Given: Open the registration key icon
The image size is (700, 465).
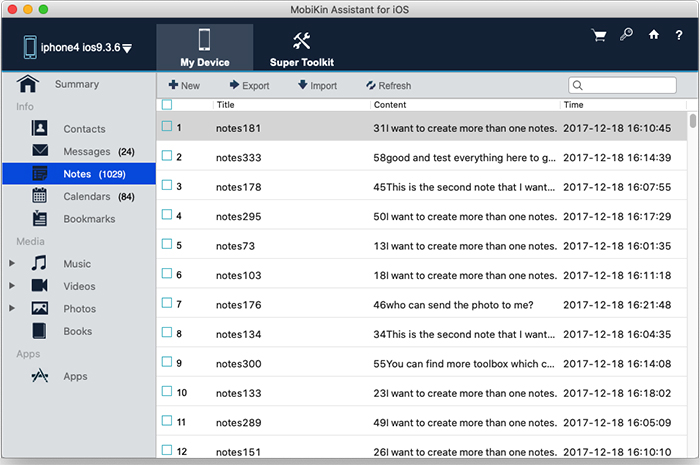Looking at the screenshot, I should coord(626,34).
